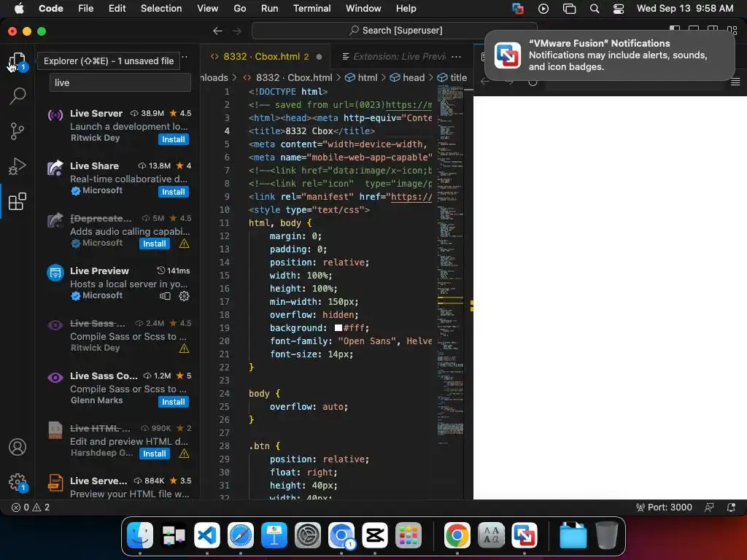Viewport: 747px width, 560px height.
Task: Open Accounts menu in activity bar
Action: [18, 447]
